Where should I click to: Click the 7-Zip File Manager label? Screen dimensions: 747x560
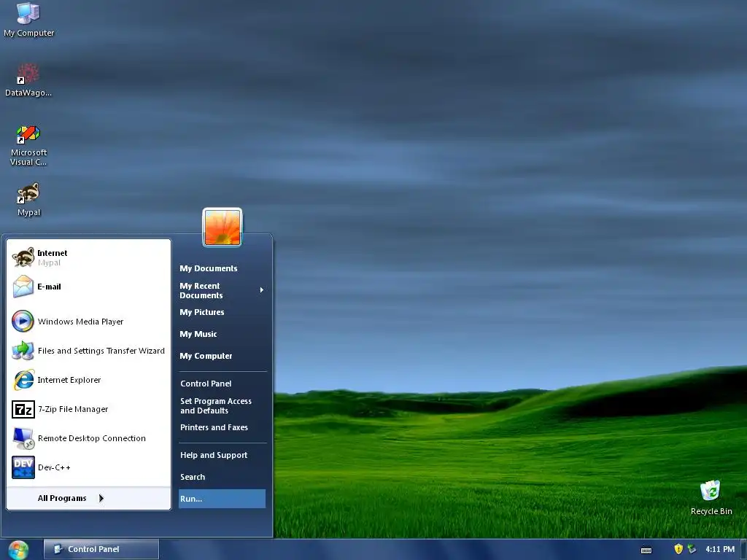point(73,409)
